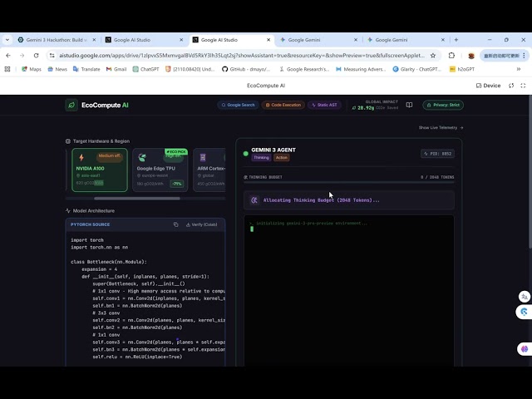
Task: Reload the current page
Action: click(36, 56)
